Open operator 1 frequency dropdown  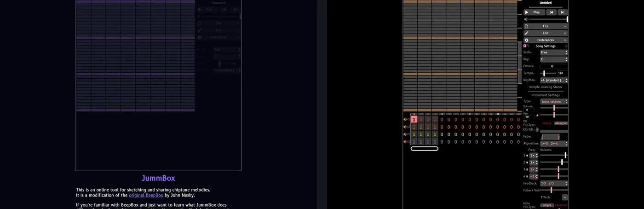coord(534,156)
